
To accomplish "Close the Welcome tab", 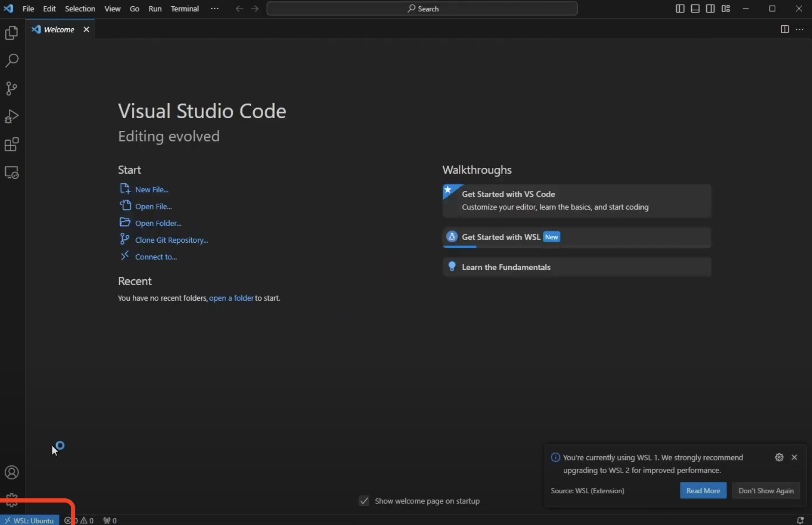I will 86,30.
